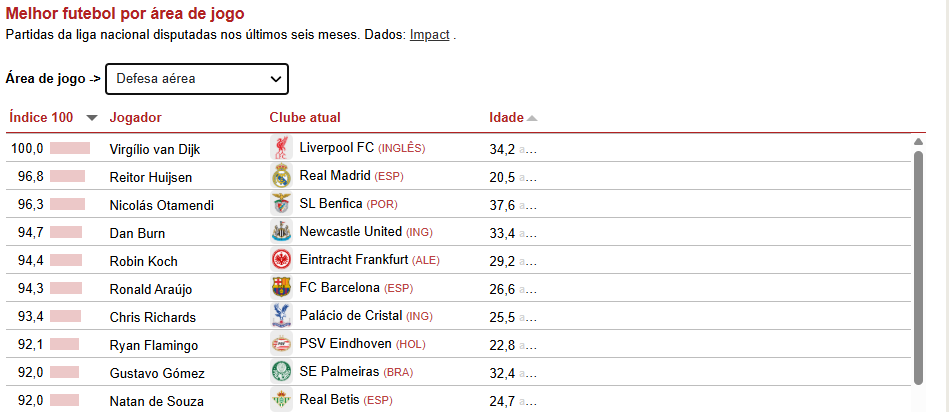Open the Impact data source link

tap(429, 34)
